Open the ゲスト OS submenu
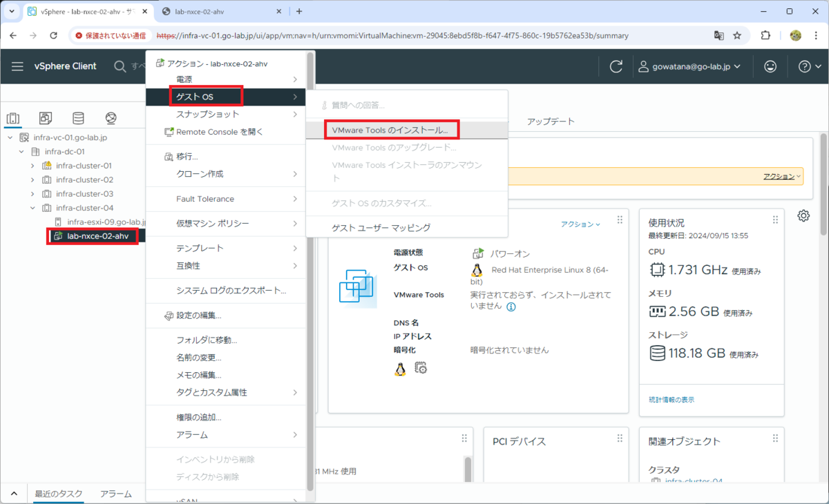The width and height of the screenshot is (829, 504). click(226, 97)
